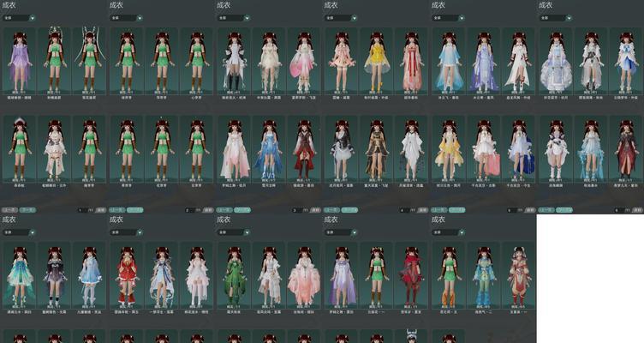Select the lavender caped gown outfit
Screen dimensions: 644x343
[342, 275]
